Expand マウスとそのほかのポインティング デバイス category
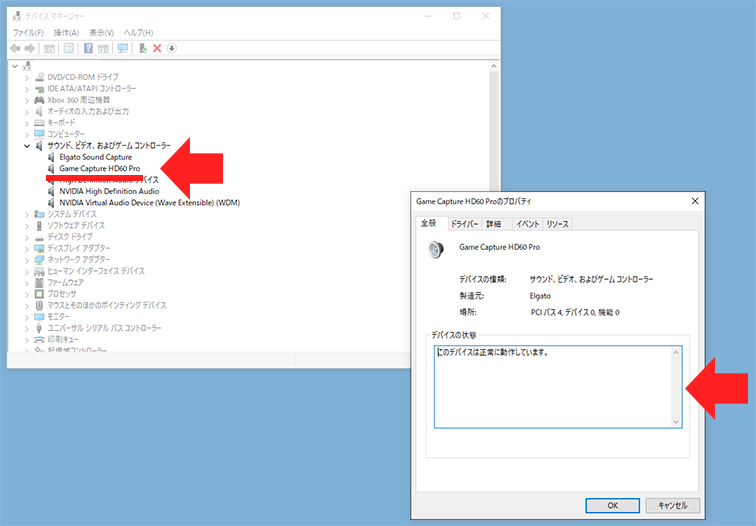756x526 pixels. click(x=27, y=305)
